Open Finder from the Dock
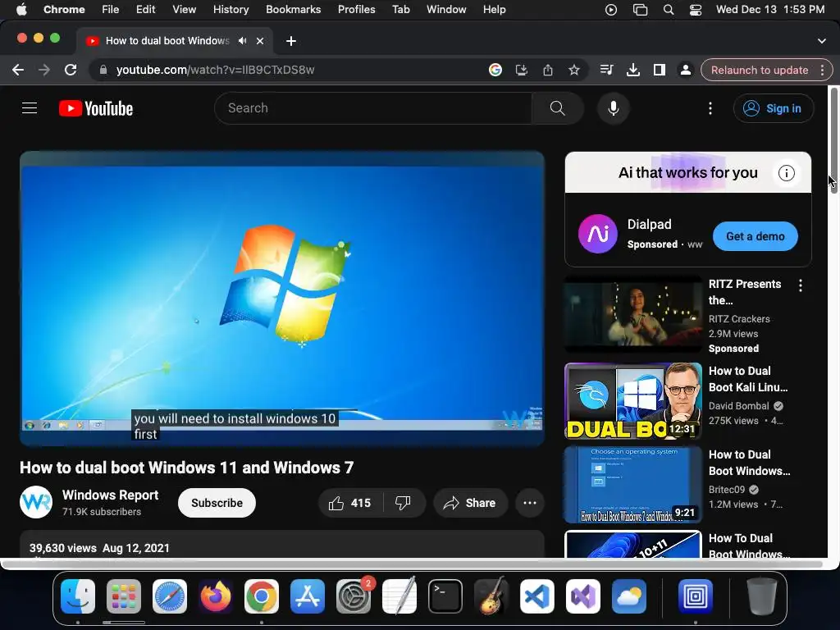This screenshot has height=630, width=840. [x=78, y=596]
